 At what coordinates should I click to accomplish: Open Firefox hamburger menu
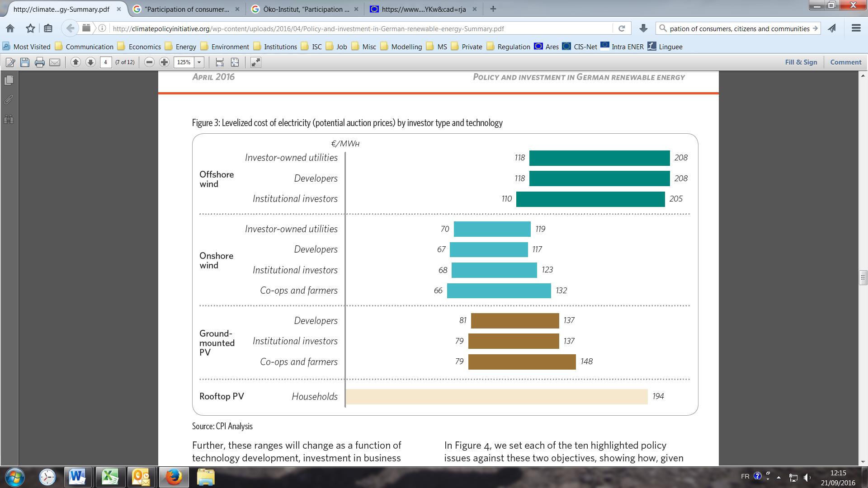(x=856, y=28)
